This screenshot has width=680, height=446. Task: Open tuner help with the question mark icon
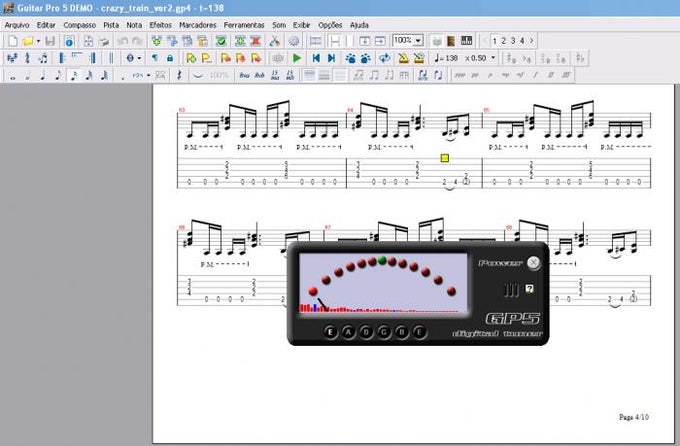coord(529,289)
